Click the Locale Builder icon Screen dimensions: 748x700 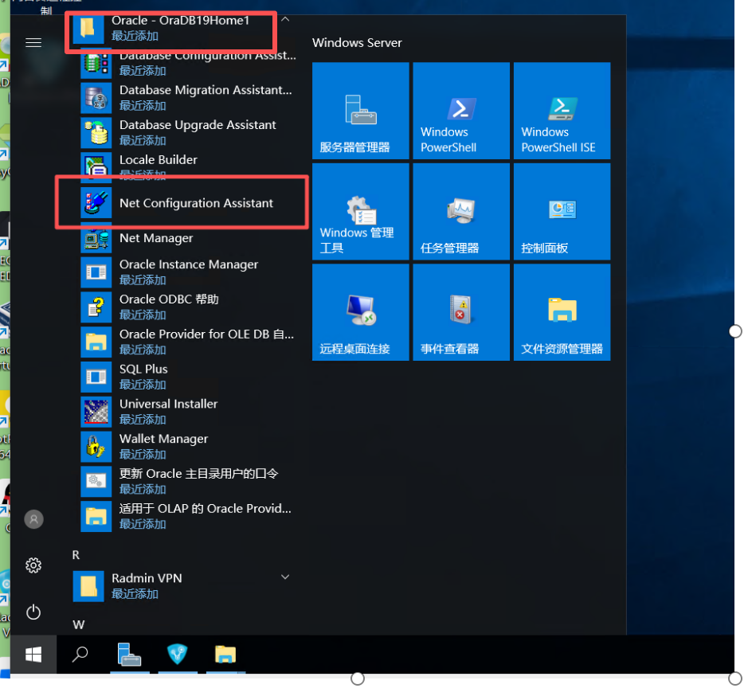(x=96, y=167)
